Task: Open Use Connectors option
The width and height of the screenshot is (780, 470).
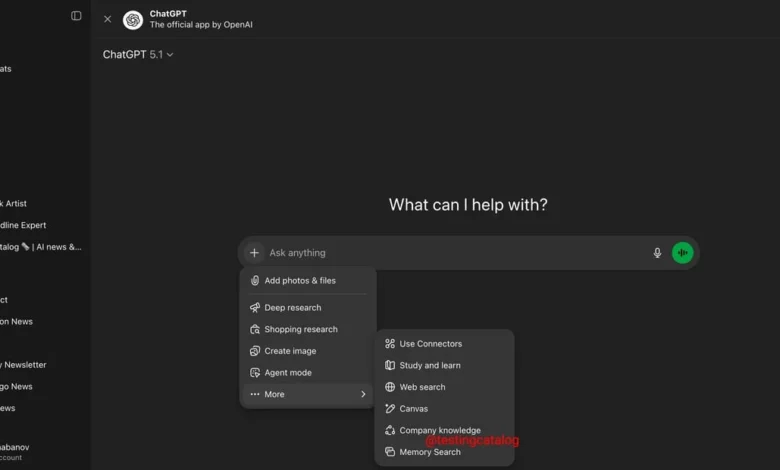Action: click(430, 344)
